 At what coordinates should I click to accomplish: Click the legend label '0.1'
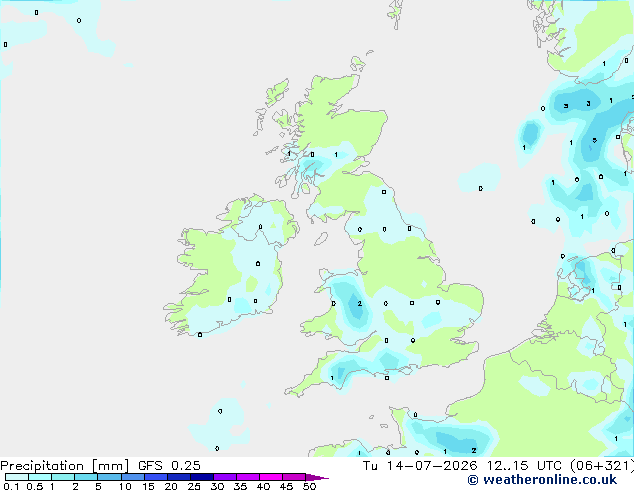(x=11, y=486)
